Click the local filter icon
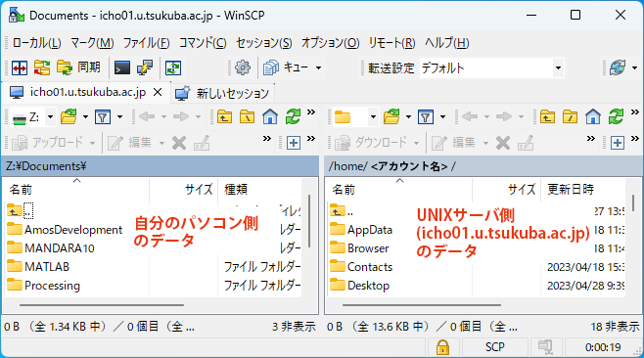Image resolution: width=644 pixels, height=358 pixels. click(102, 117)
